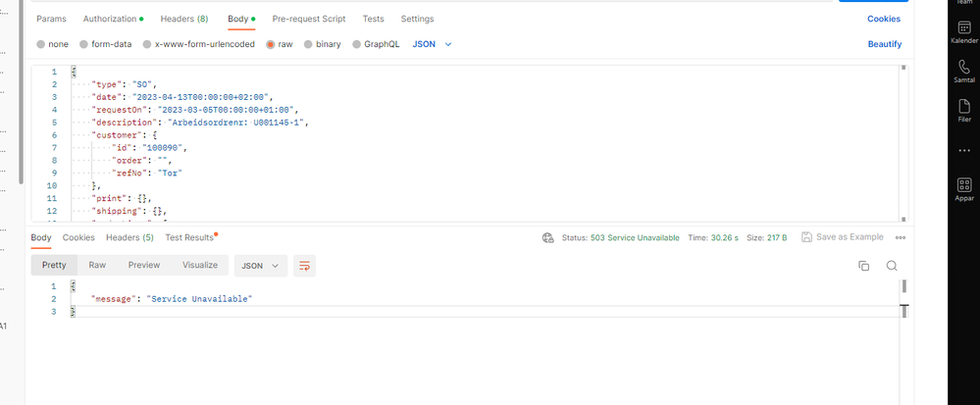Open the request Body tab

(241, 19)
